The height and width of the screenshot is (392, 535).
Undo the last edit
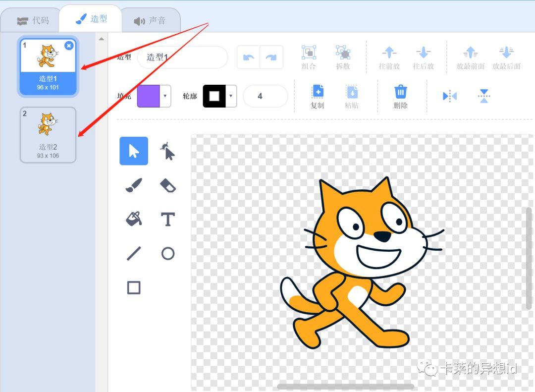(248, 57)
